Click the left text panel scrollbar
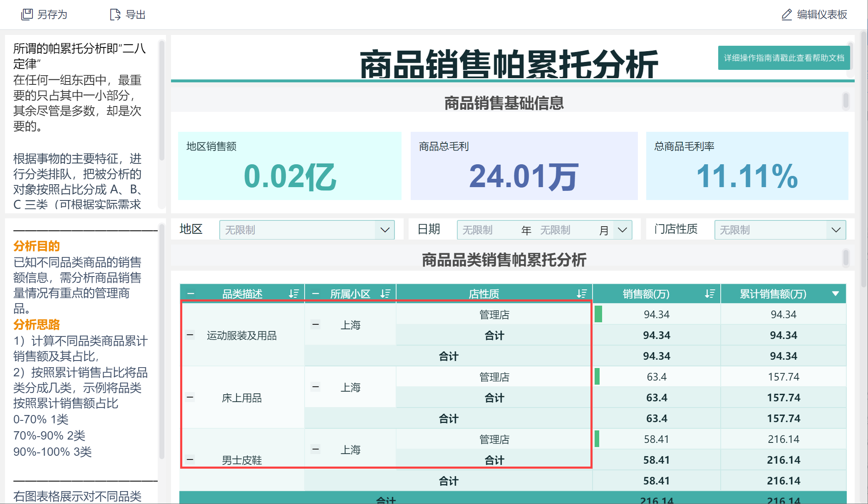Viewport: 868px width, 504px height. [x=161, y=100]
